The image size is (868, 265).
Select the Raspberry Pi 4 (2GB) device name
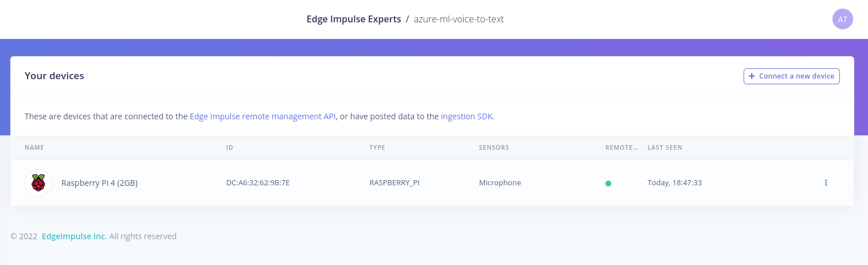[x=100, y=183]
